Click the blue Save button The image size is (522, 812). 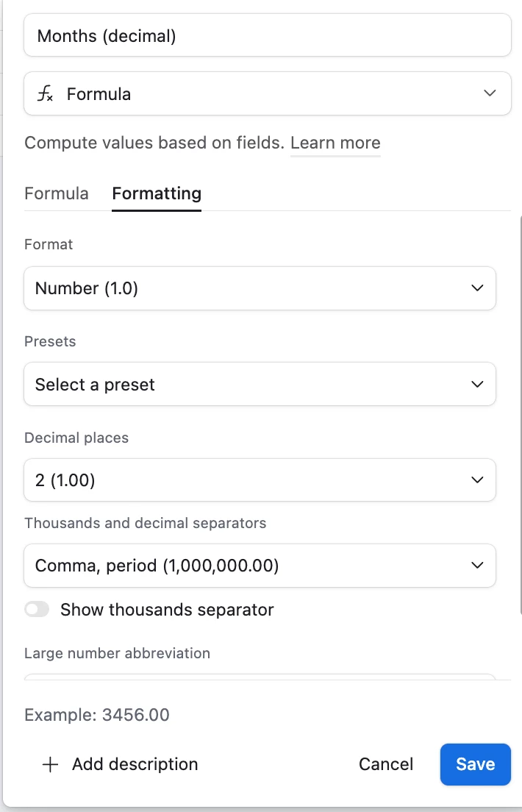[x=476, y=764]
